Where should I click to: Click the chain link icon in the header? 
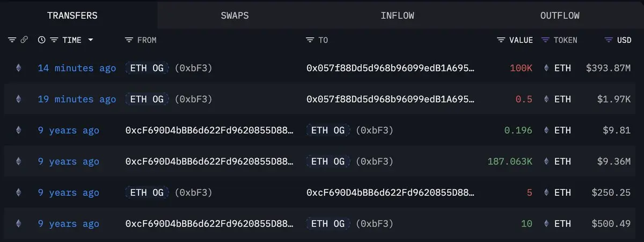(24, 40)
